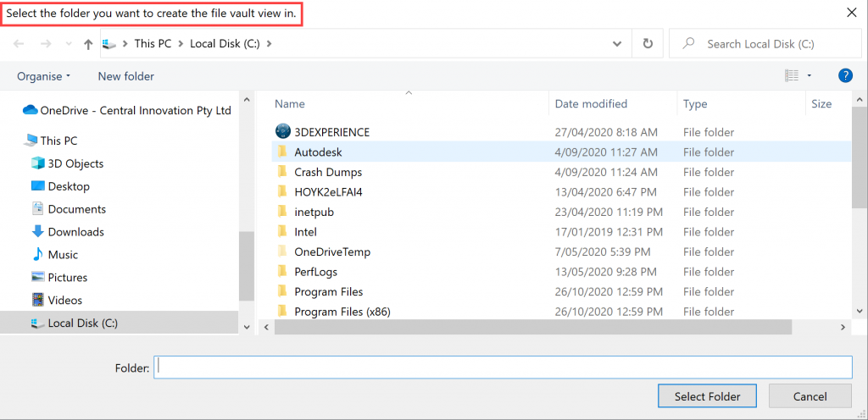This screenshot has width=868, height=420.
Task: Click in the Folder name text field
Action: tap(502, 367)
